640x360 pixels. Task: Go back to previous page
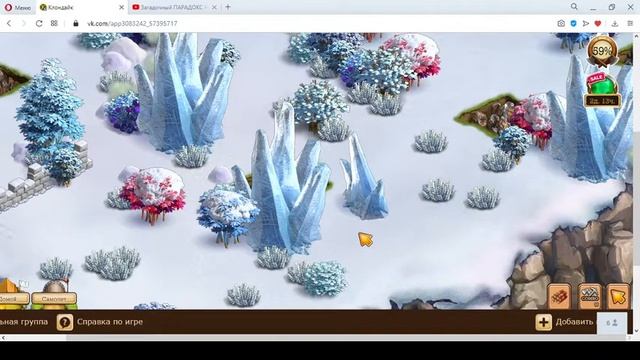[9, 23]
